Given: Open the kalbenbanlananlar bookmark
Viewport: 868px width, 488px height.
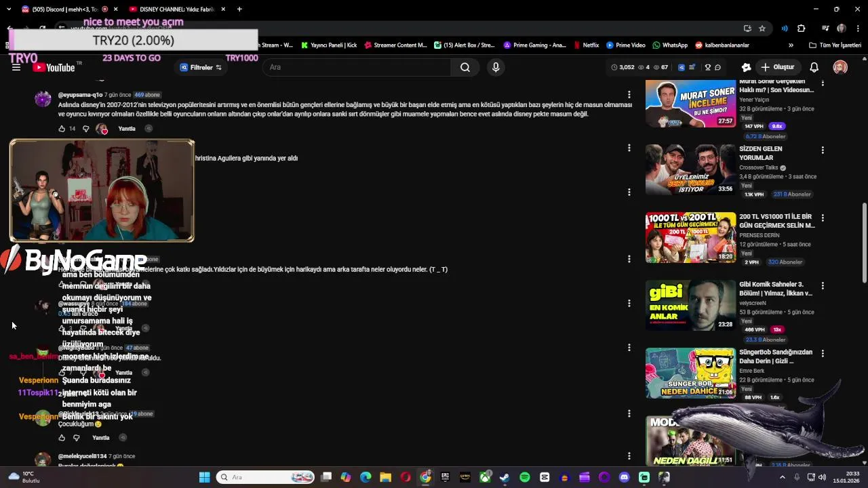Looking at the screenshot, I should [x=722, y=45].
